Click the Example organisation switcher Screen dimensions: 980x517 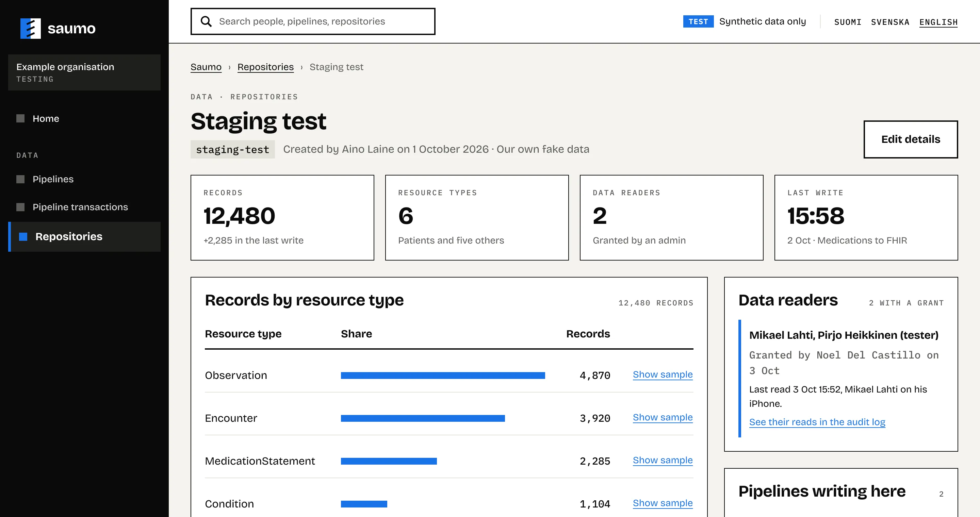pyautogui.click(x=84, y=72)
